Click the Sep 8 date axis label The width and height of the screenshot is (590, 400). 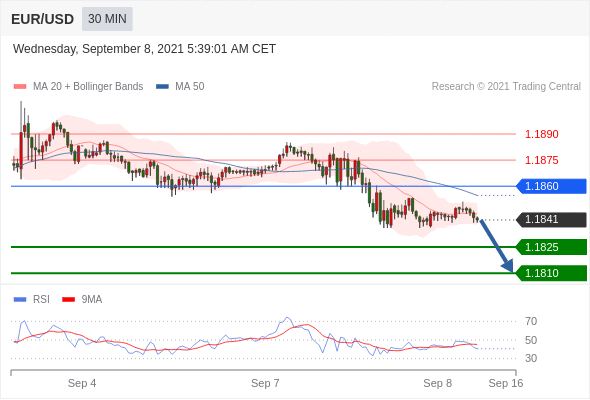click(x=437, y=383)
